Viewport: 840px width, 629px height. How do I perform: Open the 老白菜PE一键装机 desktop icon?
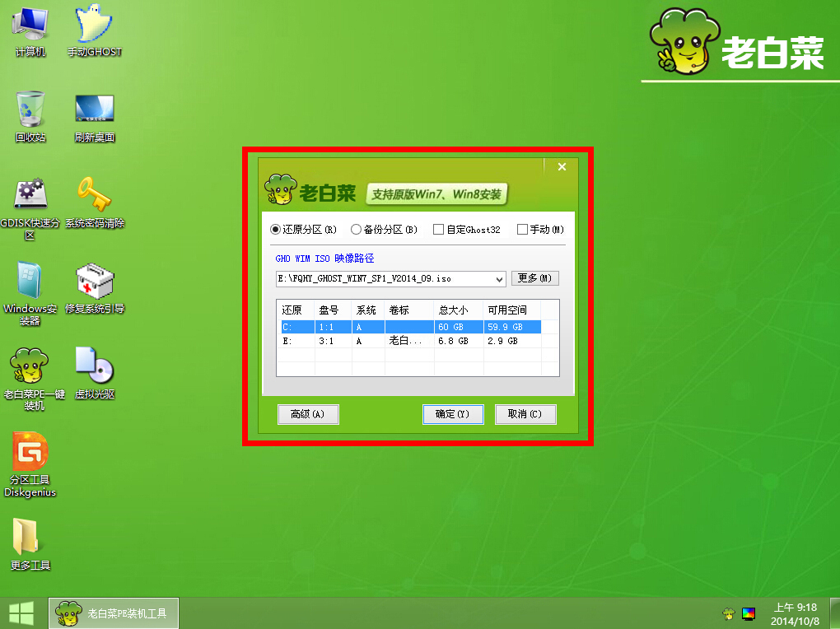tap(33, 380)
